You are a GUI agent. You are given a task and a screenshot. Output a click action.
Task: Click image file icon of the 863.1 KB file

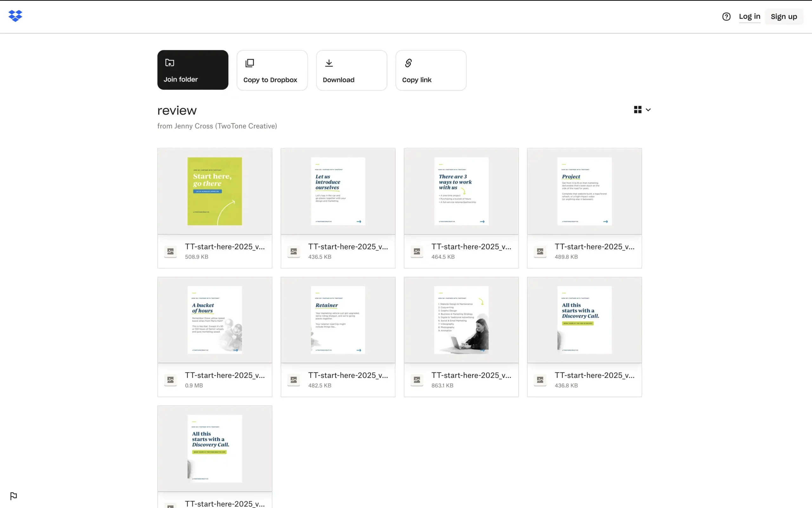(x=417, y=380)
